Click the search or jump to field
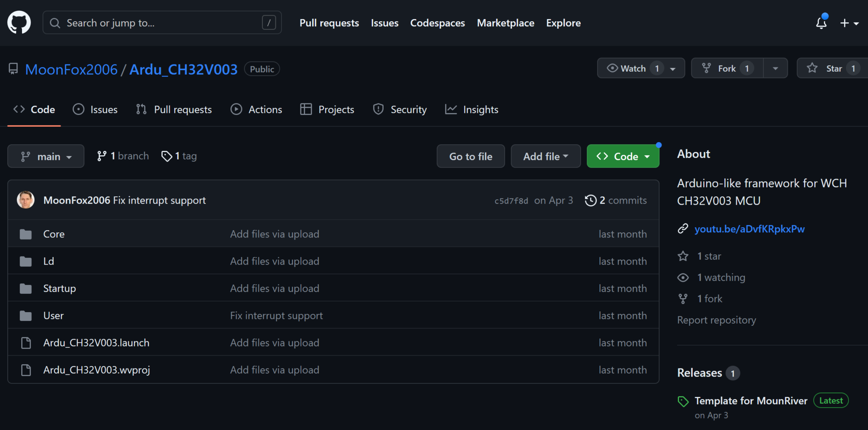Image resolution: width=868 pixels, height=430 pixels. point(161,22)
